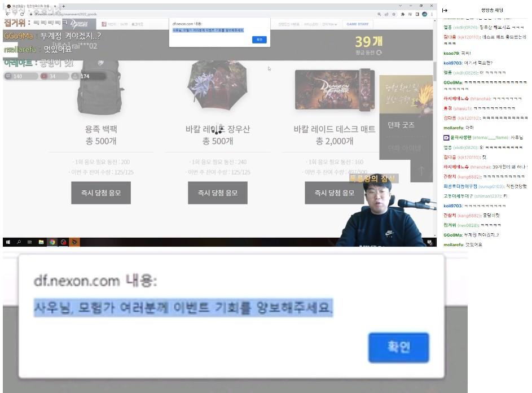Click the browser reload button

tap(23, 14)
